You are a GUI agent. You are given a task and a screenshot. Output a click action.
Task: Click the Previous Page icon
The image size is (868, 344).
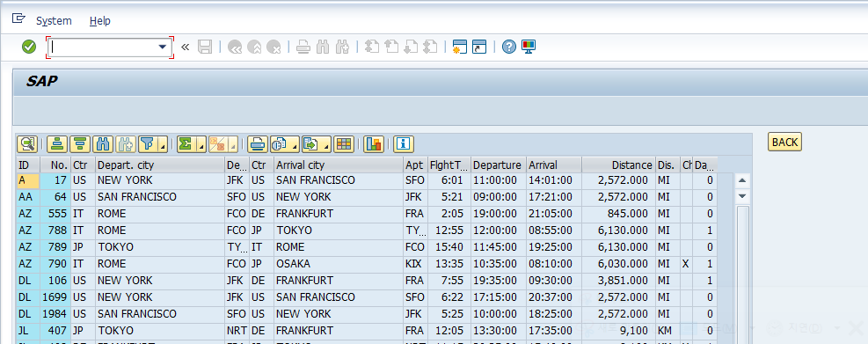391,48
